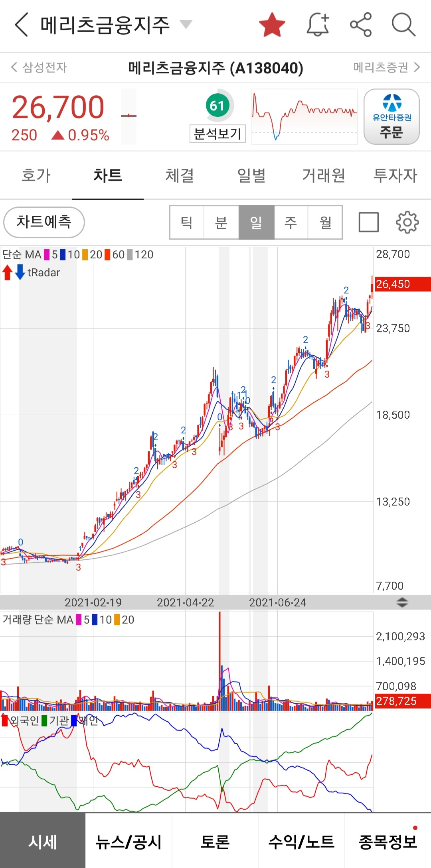Click date label 2021-02-19
This screenshot has height=868, width=431.
[x=93, y=602]
